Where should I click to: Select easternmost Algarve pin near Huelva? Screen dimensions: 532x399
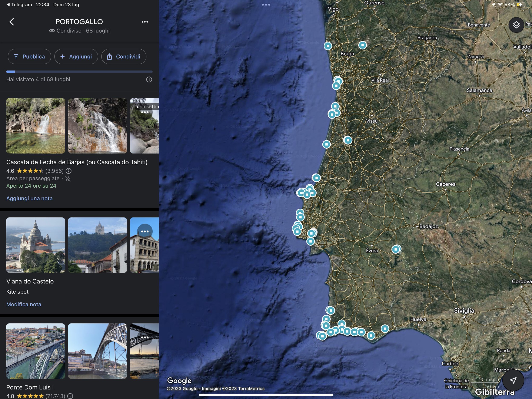click(385, 328)
